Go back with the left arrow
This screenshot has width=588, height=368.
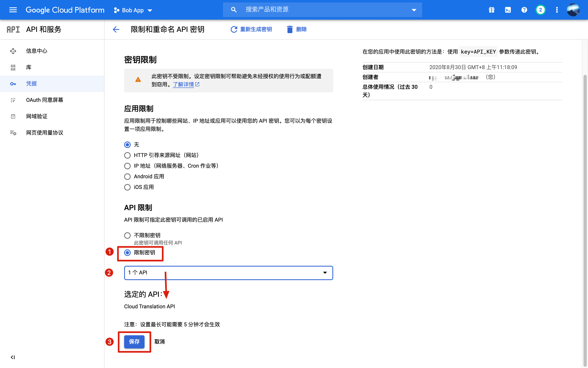click(116, 29)
